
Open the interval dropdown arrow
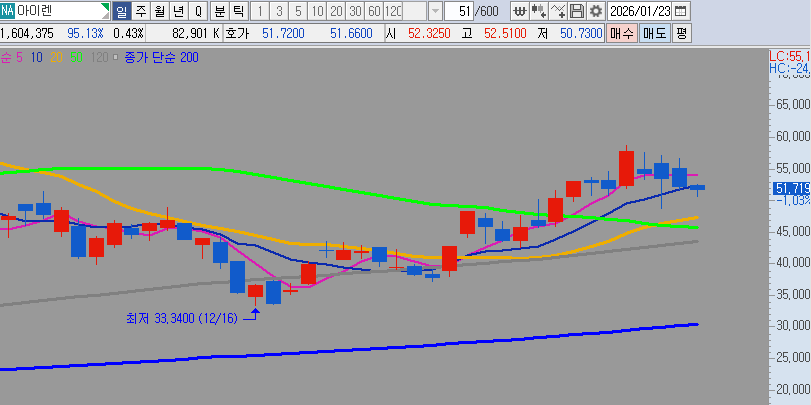point(435,10)
